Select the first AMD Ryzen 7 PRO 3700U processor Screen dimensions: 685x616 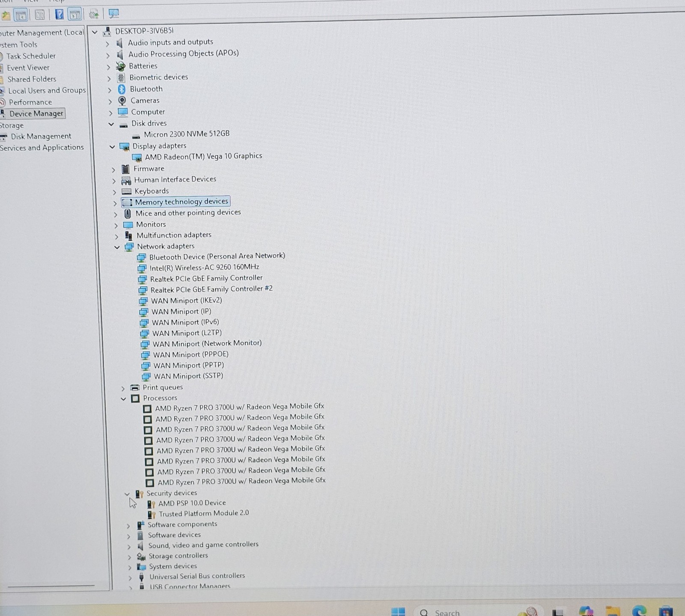tap(240, 407)
